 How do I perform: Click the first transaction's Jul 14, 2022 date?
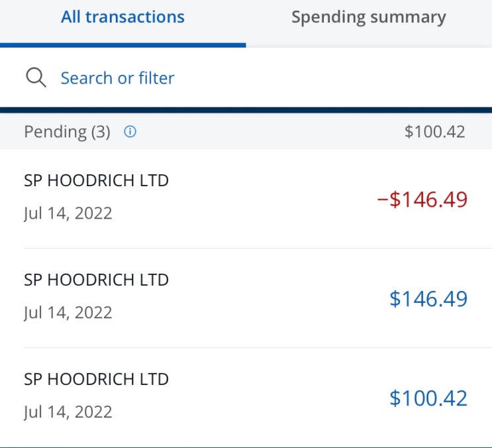(68, 214)
